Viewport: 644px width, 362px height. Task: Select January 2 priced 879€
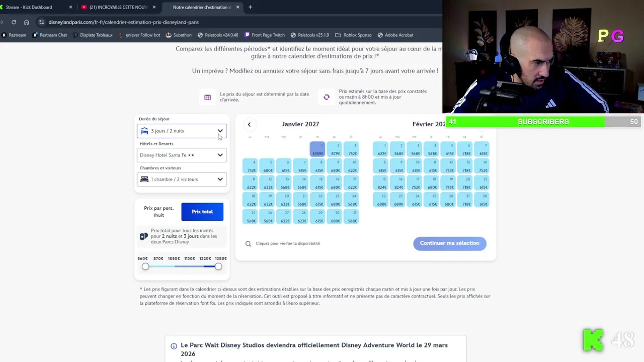click(x=335, y=149)
